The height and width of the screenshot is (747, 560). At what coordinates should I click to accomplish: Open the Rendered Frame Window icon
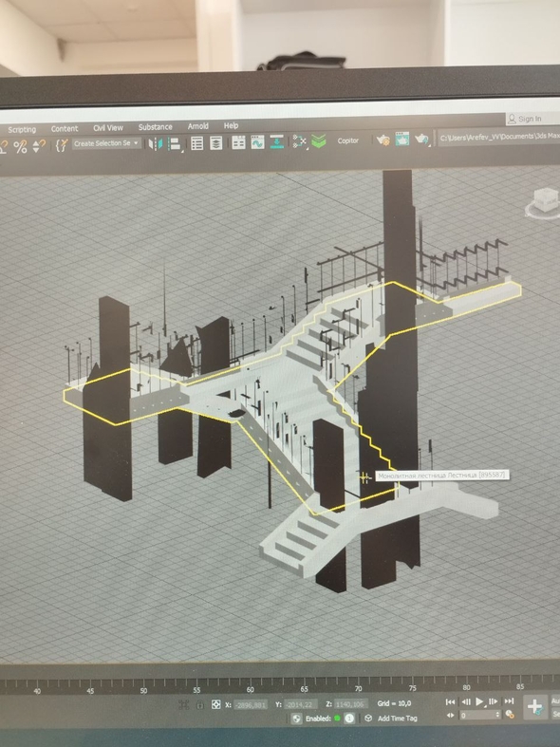point(401,140)
